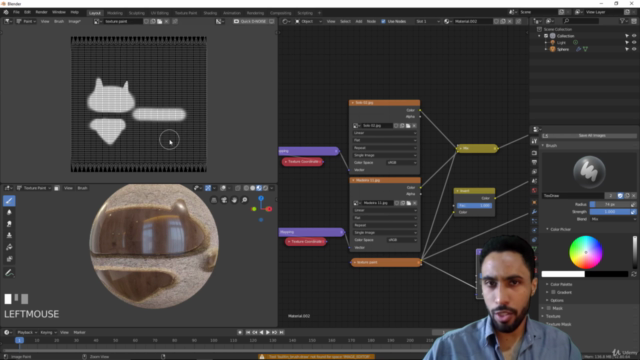This screenshot has width=640, height=360.
Task: Collapse the Collection in outliner tree
Action: tap(540, 36)
